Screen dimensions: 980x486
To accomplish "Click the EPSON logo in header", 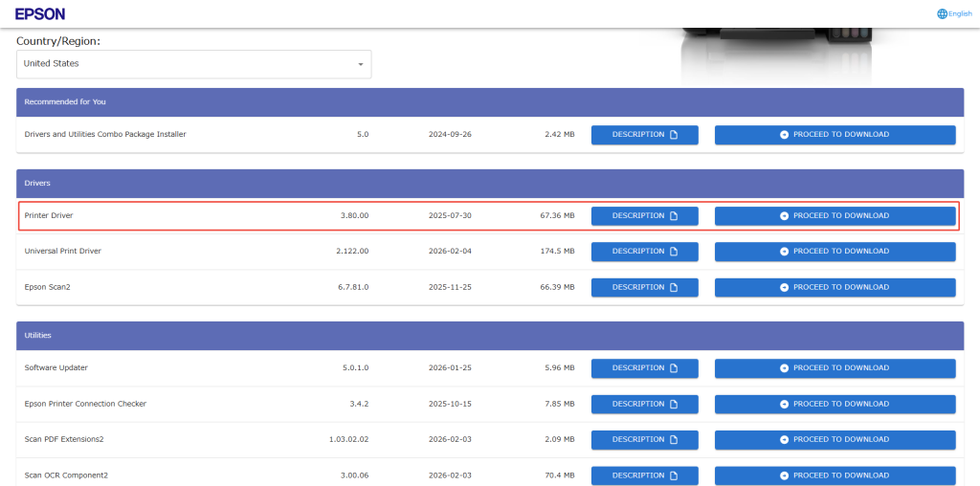I will pyautogui.click(x=40, y=13).
